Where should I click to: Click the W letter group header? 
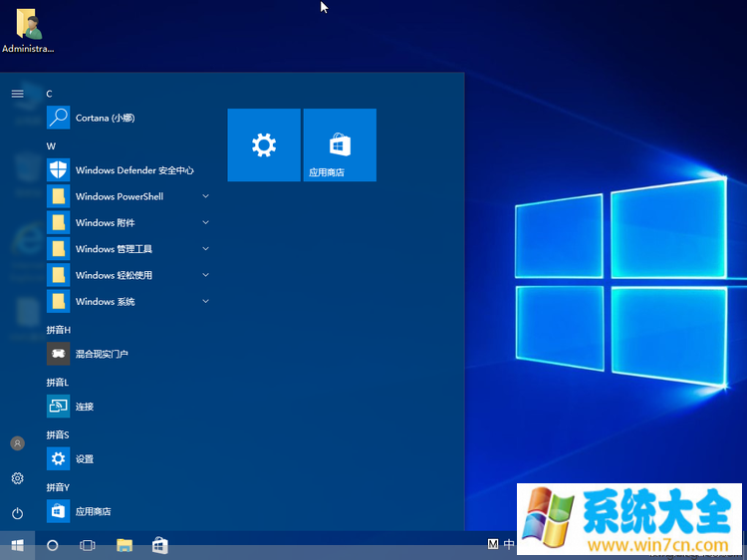click(51, 146)
